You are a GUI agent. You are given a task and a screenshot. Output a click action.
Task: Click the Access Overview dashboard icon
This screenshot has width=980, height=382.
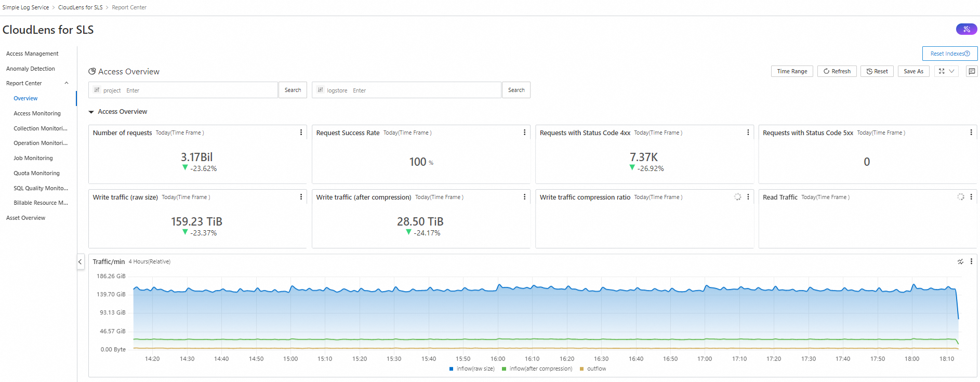point(92,71)
